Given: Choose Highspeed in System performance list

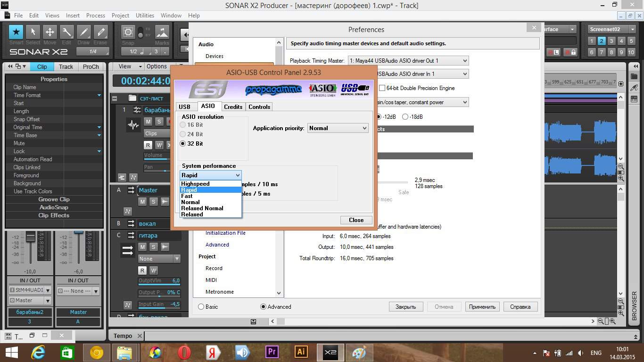Looking at the screenshot, I should click(x=195, y=184).
